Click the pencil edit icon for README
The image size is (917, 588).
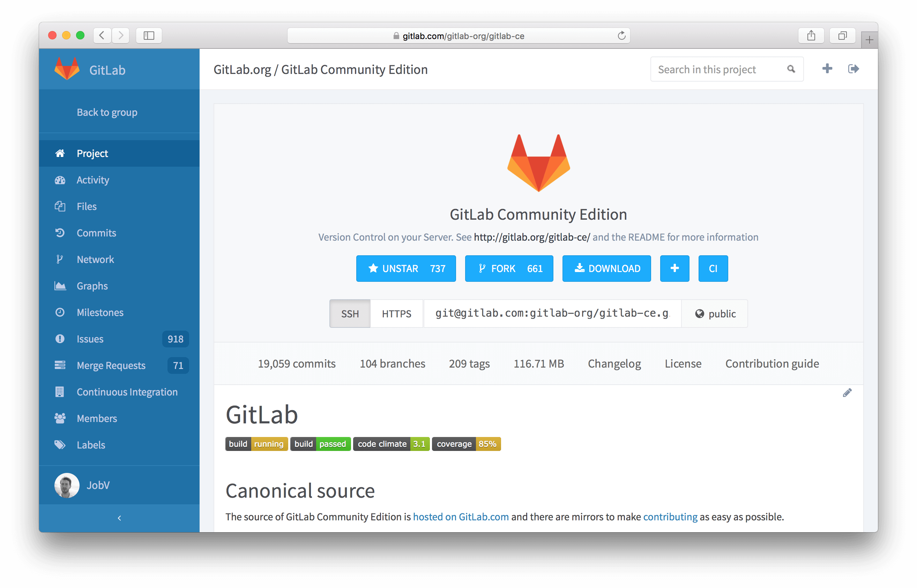[x=848, y=393]
